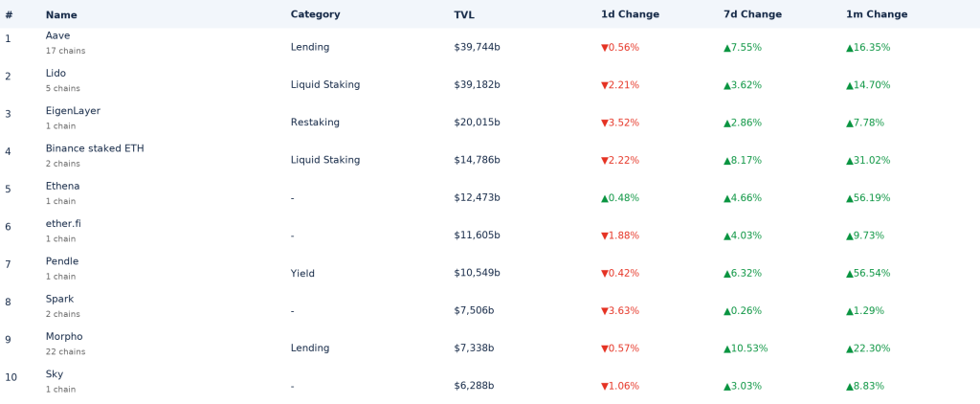Viewport: 980px width, 404px height.
Task: Open Binance staked ETH details
Action: pyautogui.click(x=95, y=148)
